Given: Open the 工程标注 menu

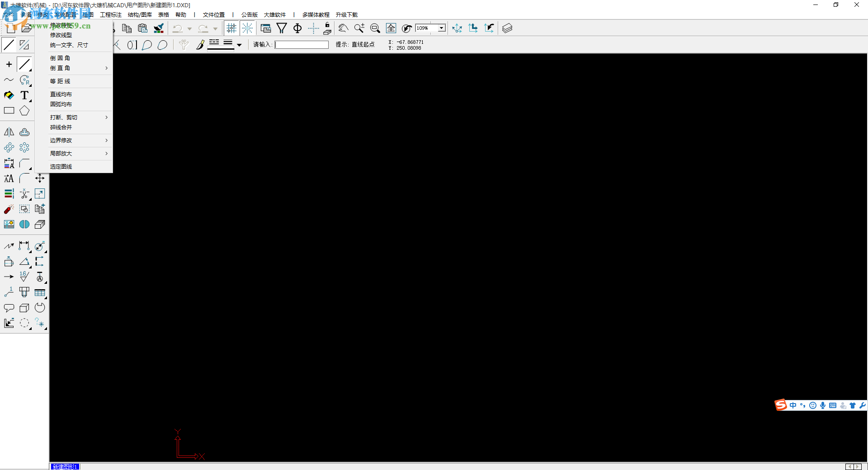Looking at the screenshot, I should (x=111, y=15).
